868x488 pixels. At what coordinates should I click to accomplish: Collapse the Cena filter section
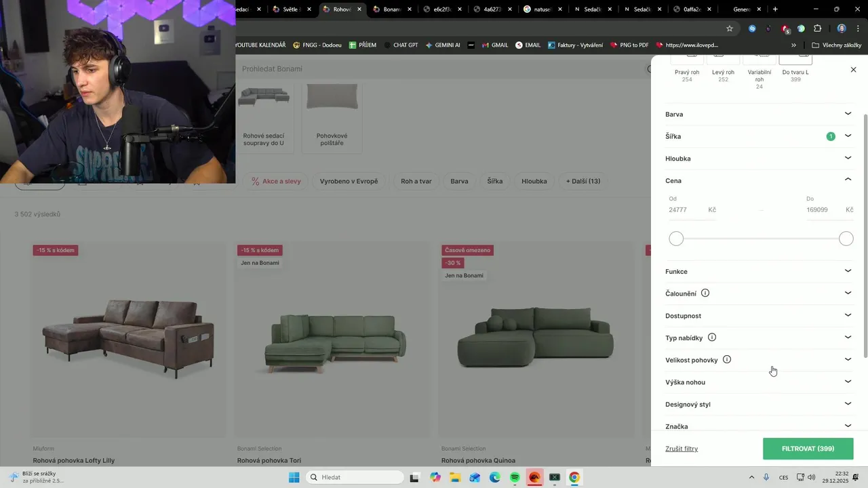tap(758, 180)
